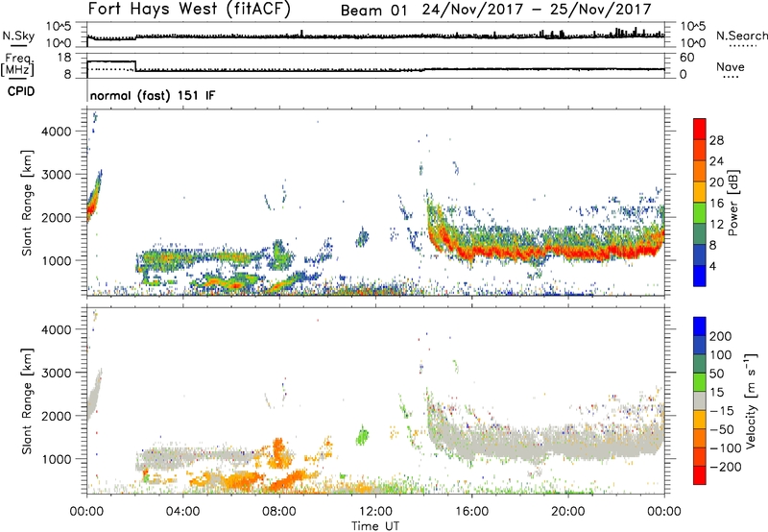
Task: Click the 'Slant Range [km]' label of velocity panel
Action: tap(27, 400)
